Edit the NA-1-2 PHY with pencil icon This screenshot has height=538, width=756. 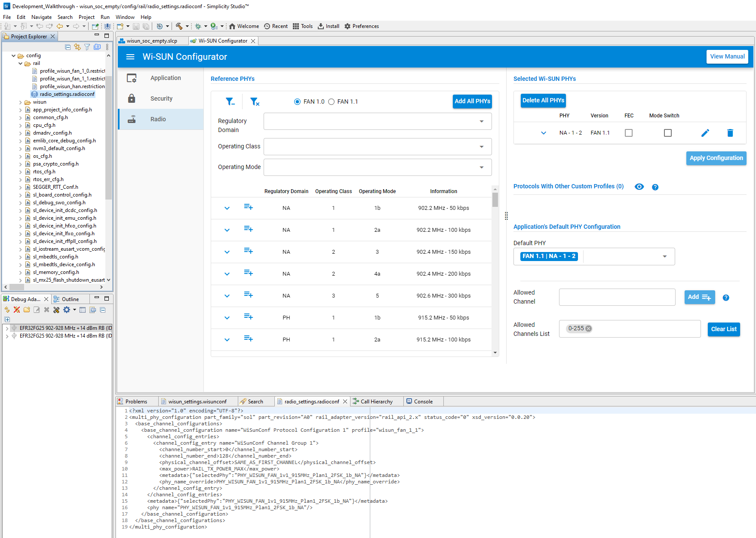705,133
